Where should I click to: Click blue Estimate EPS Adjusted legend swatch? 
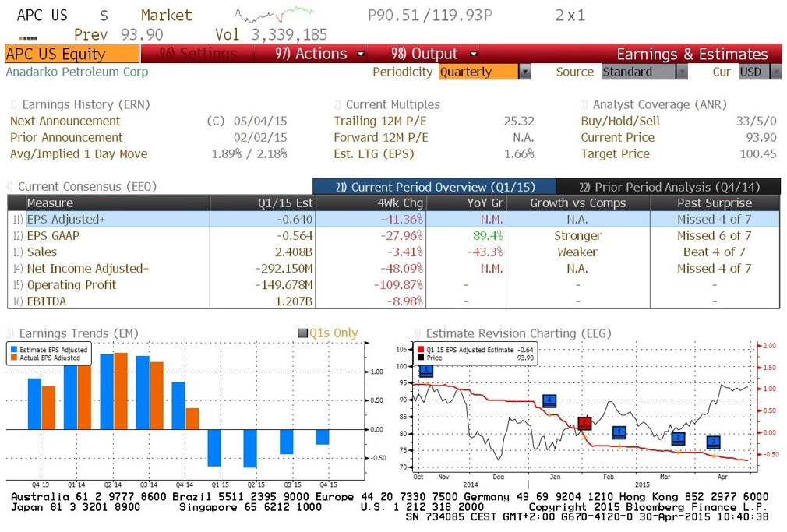[x=14, y=349]
